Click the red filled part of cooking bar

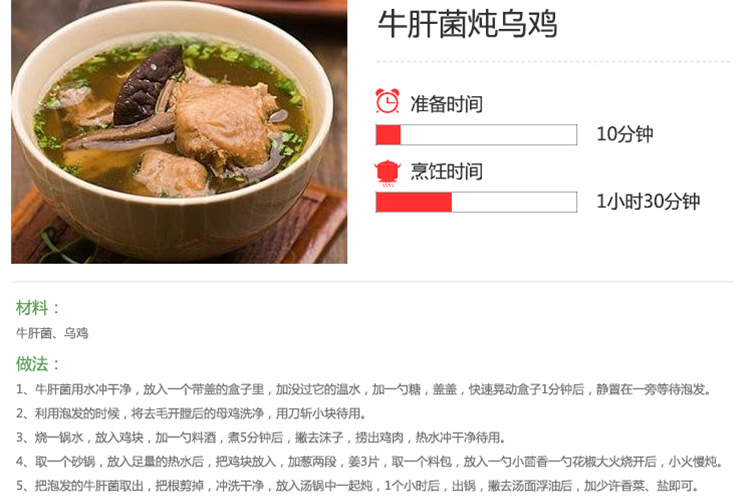(x=414, y=202)
